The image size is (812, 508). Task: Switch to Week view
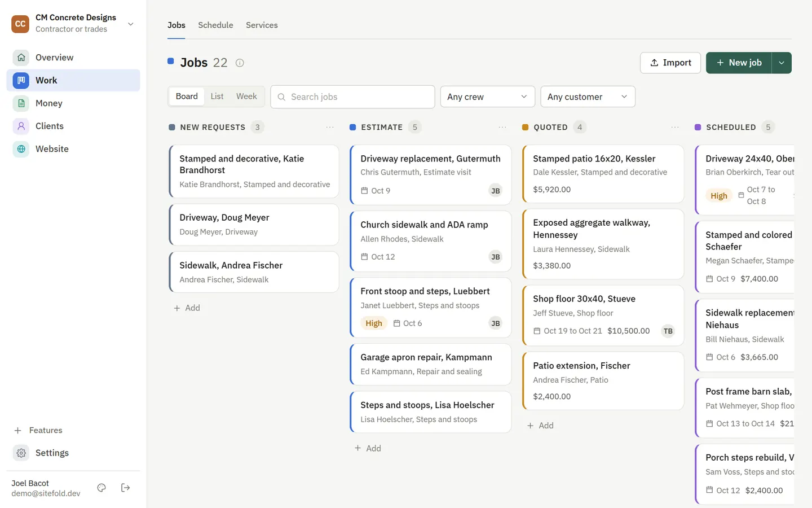246,97
